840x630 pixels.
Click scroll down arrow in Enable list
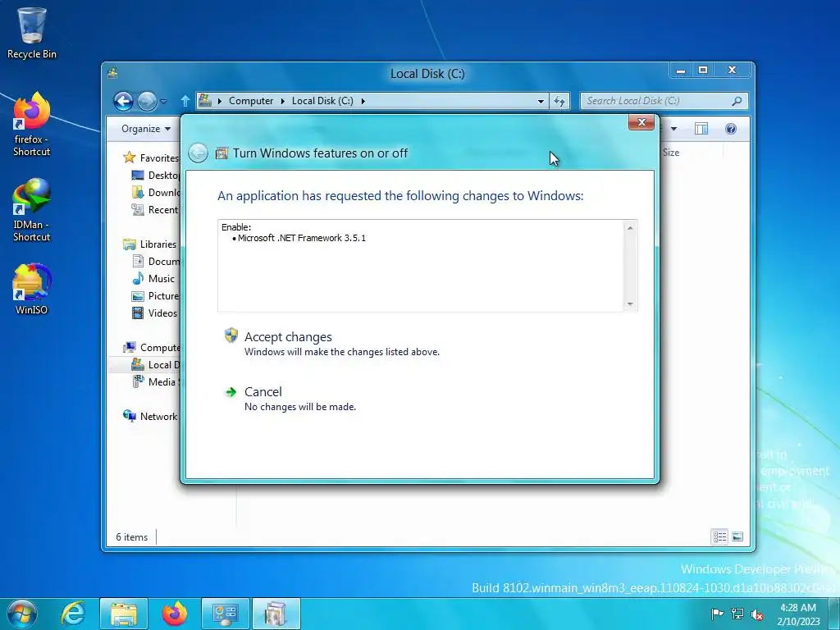(630, 304)
